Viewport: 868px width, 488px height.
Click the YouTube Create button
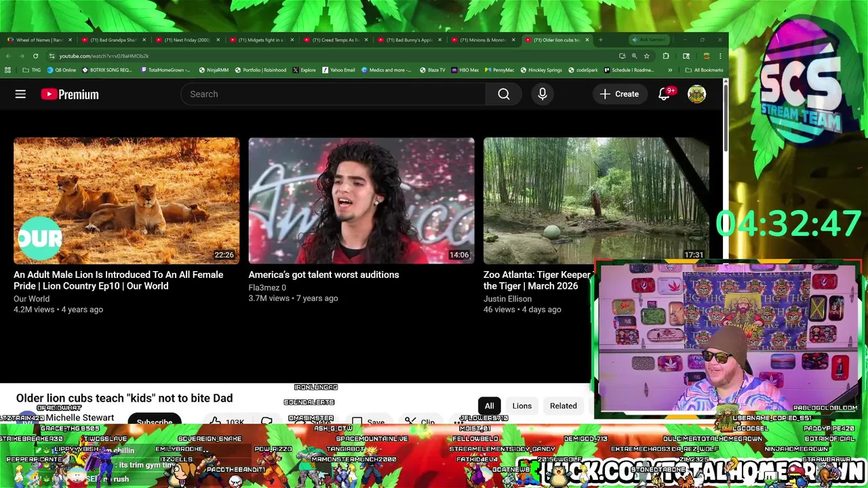619,94
